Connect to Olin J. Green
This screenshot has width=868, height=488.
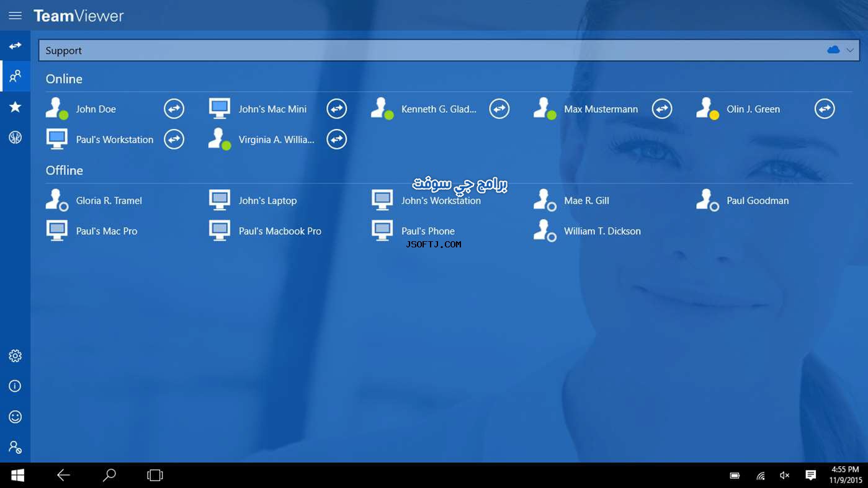pyautogui.click(x=825, y=109)
